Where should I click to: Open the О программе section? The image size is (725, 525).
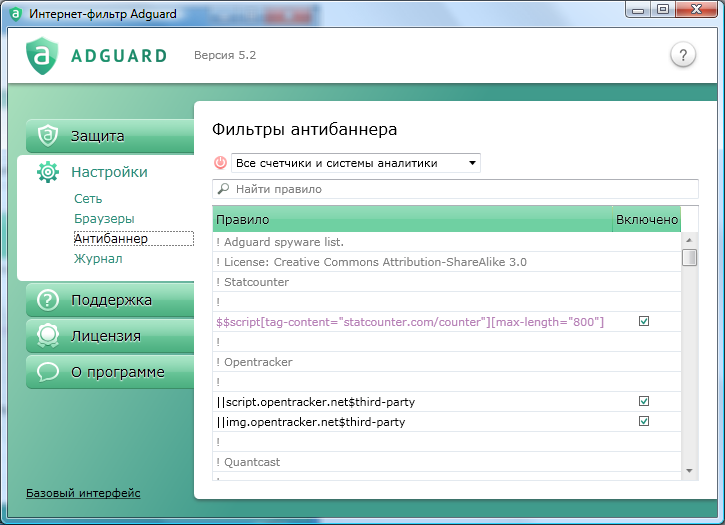coord(110,372)
